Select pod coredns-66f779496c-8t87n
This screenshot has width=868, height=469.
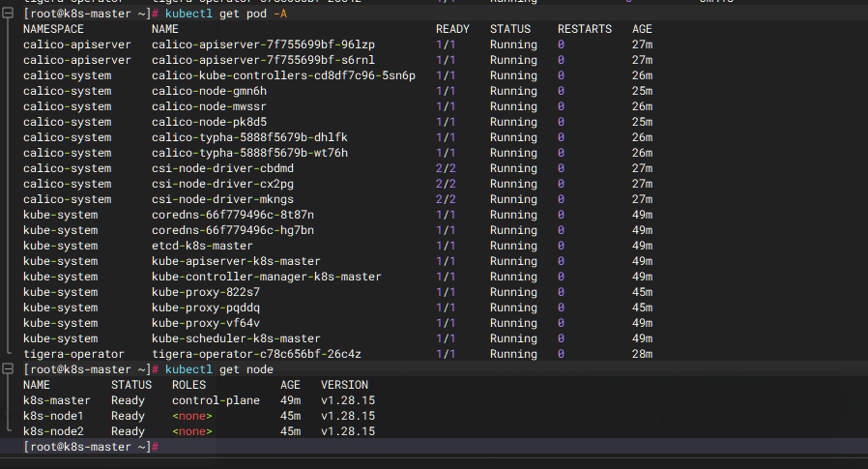(233, 215)
